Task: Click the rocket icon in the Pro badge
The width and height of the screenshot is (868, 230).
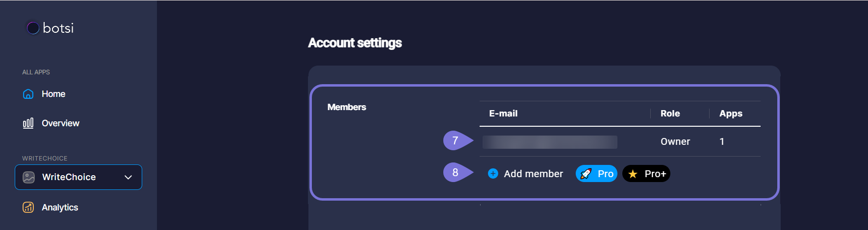Action: click(586, 174)
